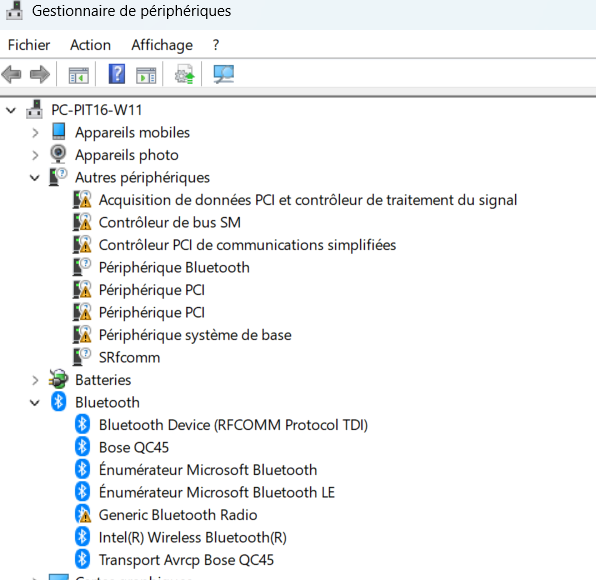The height and width of the screenshot is (580, 596).
Task: Toggle the console tree pane icon
Action: (79, 75)
